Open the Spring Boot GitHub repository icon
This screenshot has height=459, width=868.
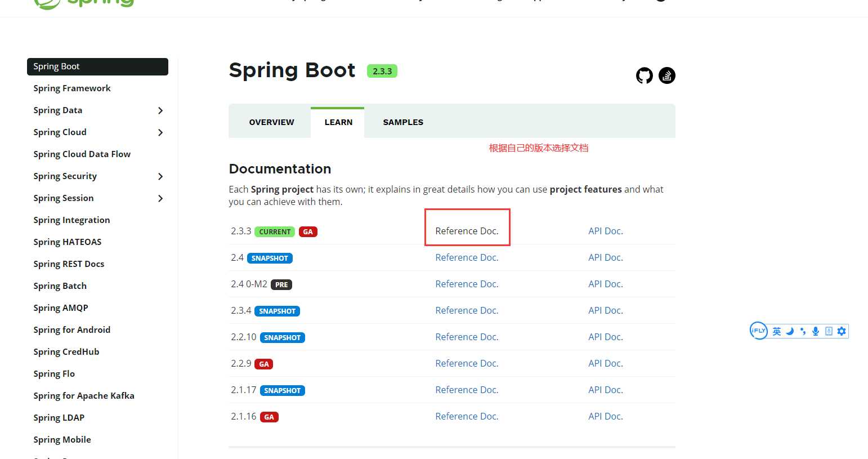coord(645,75)
